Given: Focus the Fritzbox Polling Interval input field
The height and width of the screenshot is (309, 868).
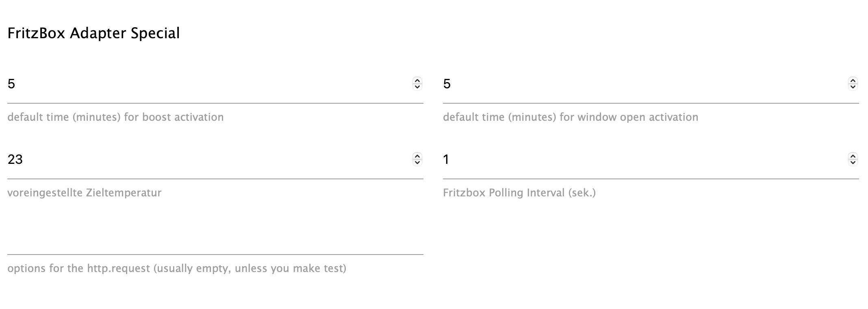Looking at the screenshot, I should 638,159.
